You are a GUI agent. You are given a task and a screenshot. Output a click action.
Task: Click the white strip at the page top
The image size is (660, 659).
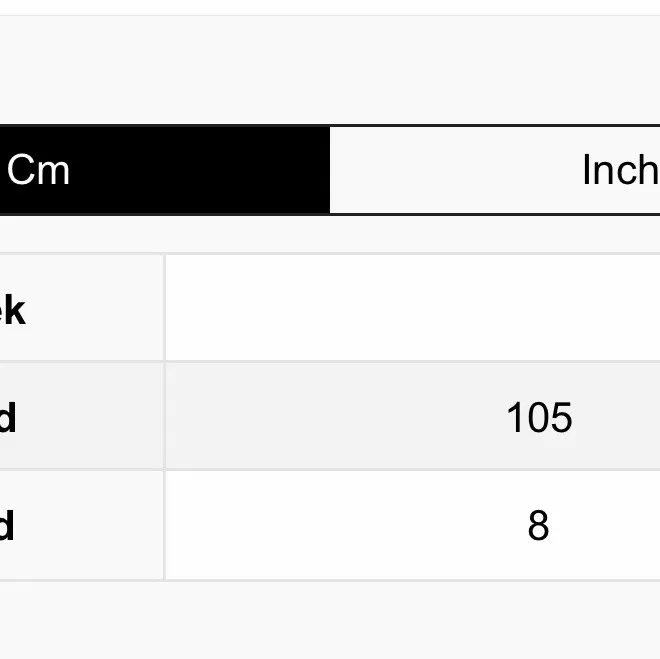coord(330,7)
